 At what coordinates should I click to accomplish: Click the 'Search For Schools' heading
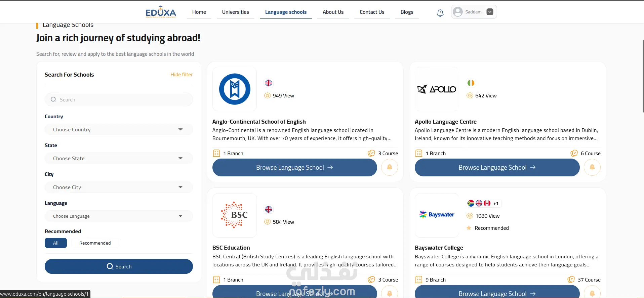(x=69, y=75)
